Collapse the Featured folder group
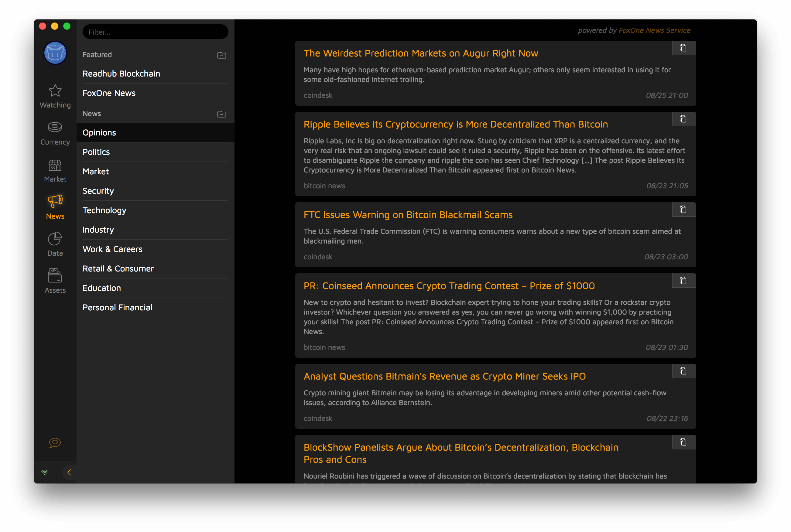Image resolution: width=791 pixels, height=532 pixels. tap(221, 55)
